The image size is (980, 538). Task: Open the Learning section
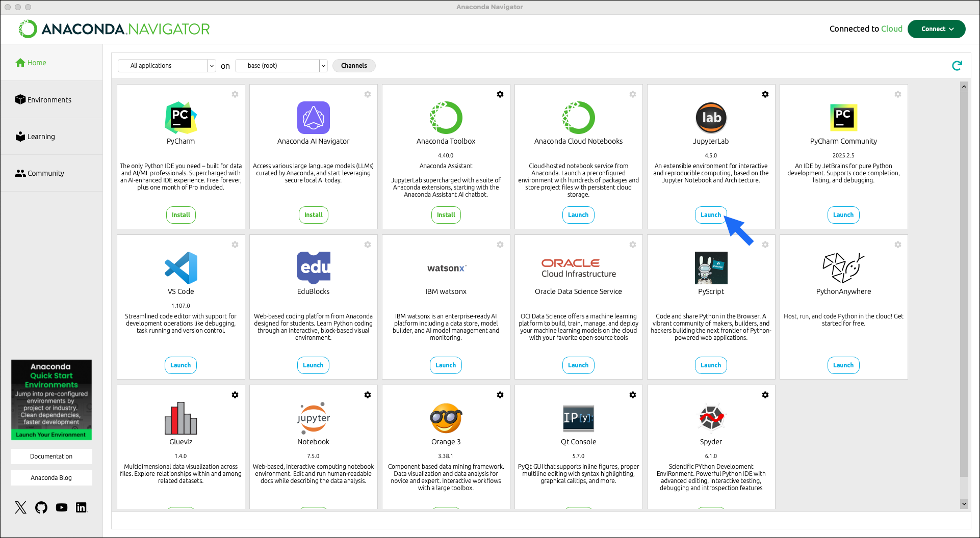pyautogui.click(x=41, y=137)
